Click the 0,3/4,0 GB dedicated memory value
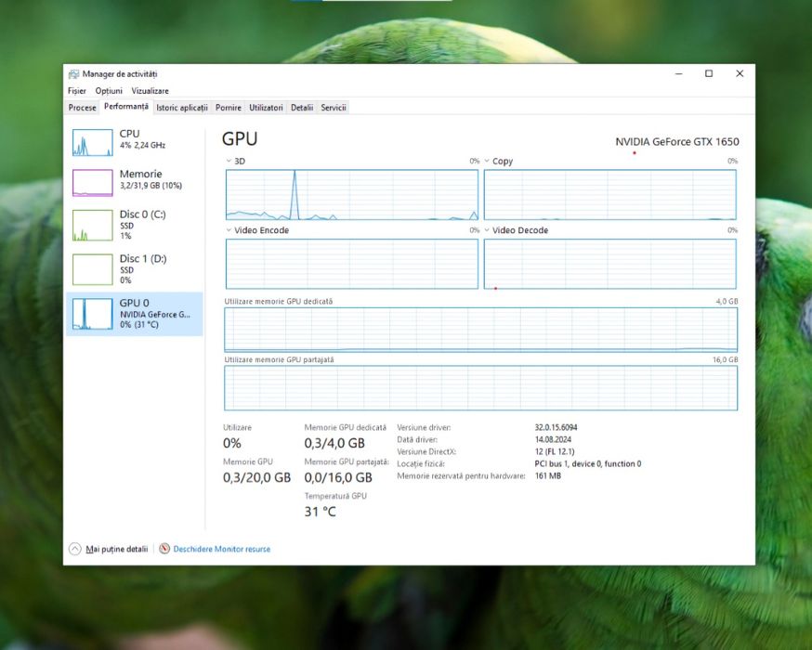Viewport: 812px width, 650px height. pyautogui.click(x=334, y=444)
